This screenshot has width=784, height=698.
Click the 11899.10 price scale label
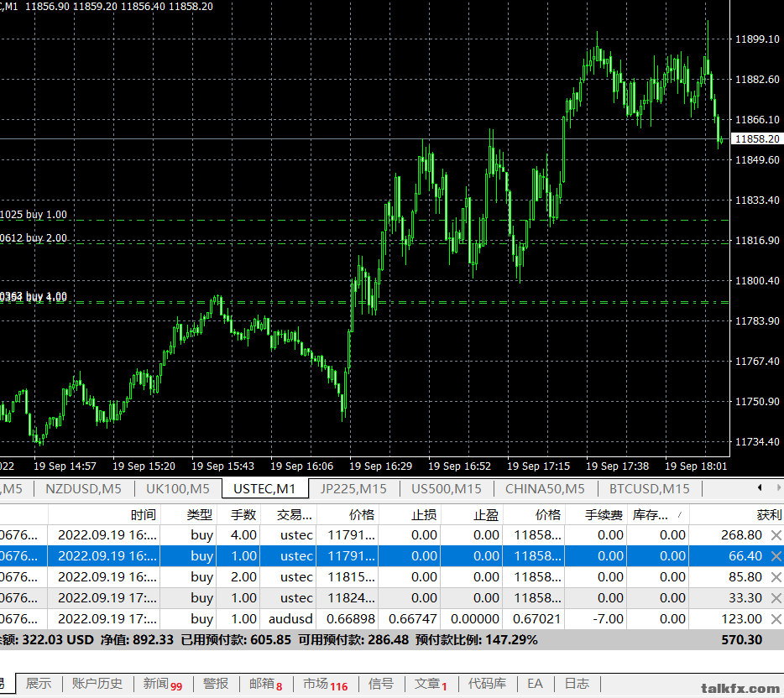click(757, 39)
